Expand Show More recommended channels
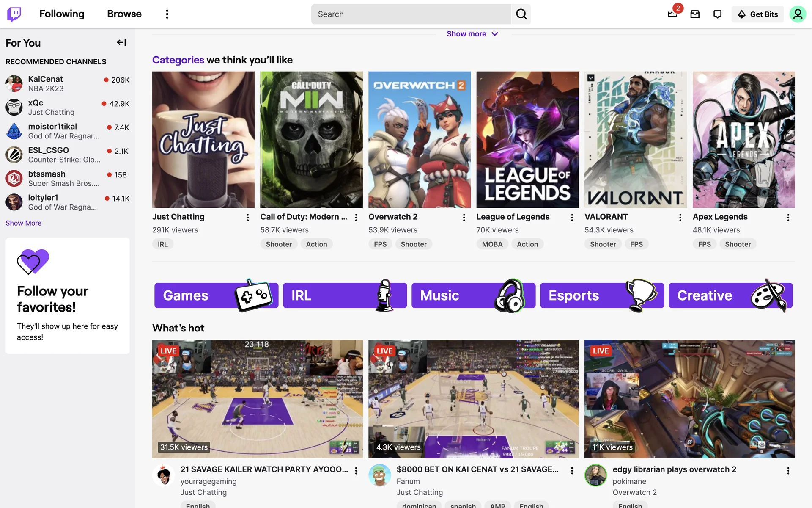Viewport: 812px width, 508px height. [x=24, y=223]
